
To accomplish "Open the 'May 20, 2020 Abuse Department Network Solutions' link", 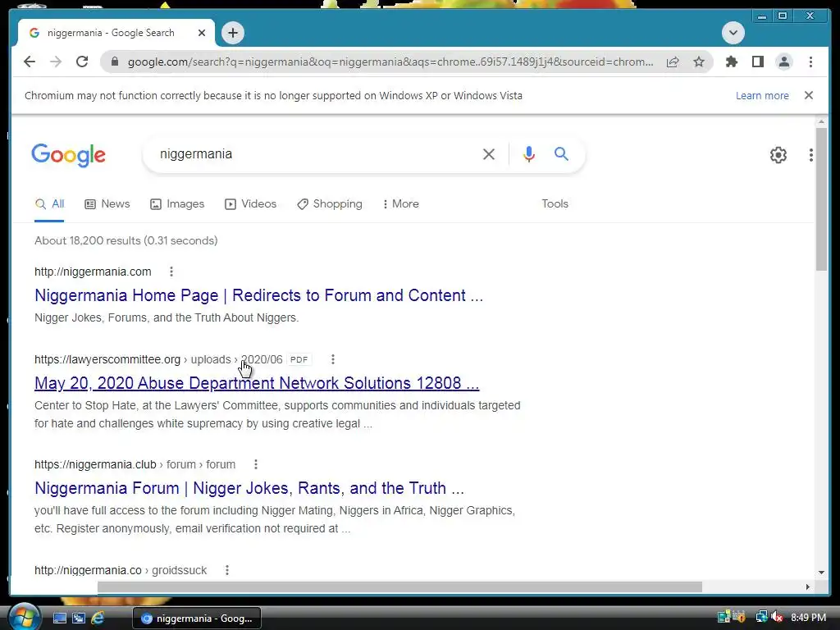I will click(257, 383).
